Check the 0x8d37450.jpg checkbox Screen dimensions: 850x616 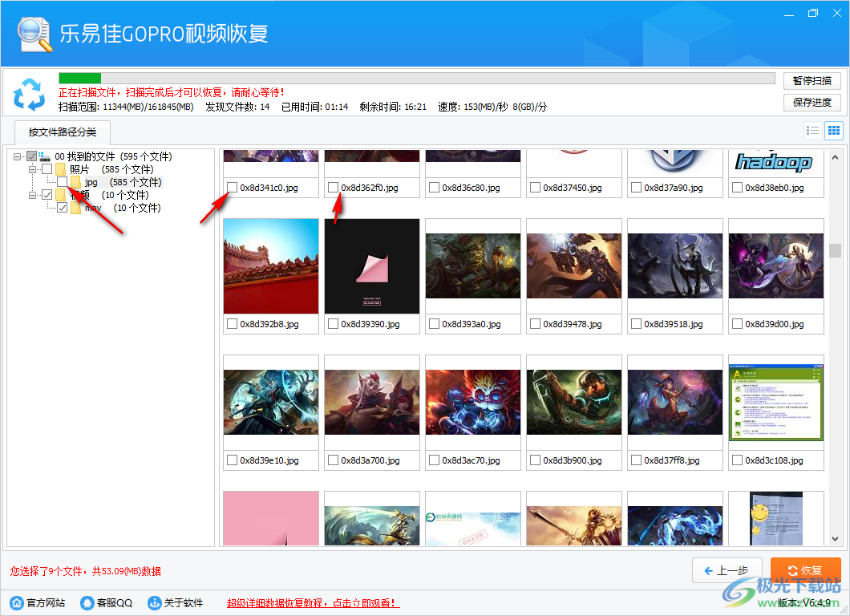click(x=535, y=188)
